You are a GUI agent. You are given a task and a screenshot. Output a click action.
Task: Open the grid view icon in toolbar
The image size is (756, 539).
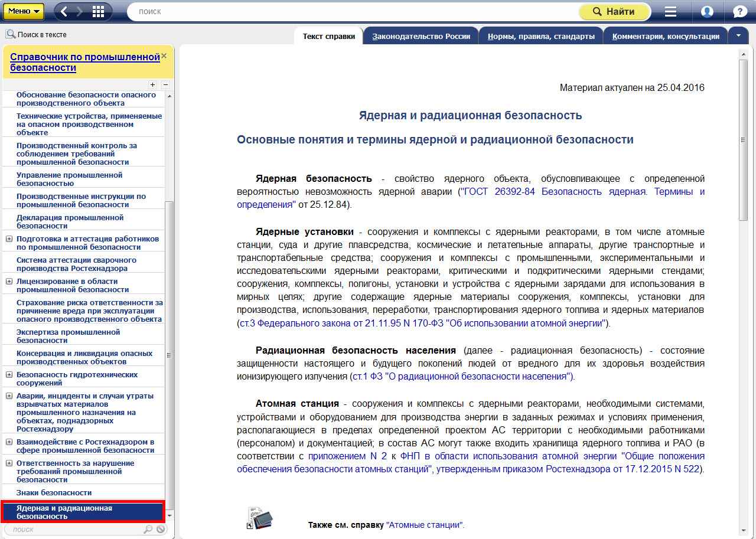pos(98,11)
